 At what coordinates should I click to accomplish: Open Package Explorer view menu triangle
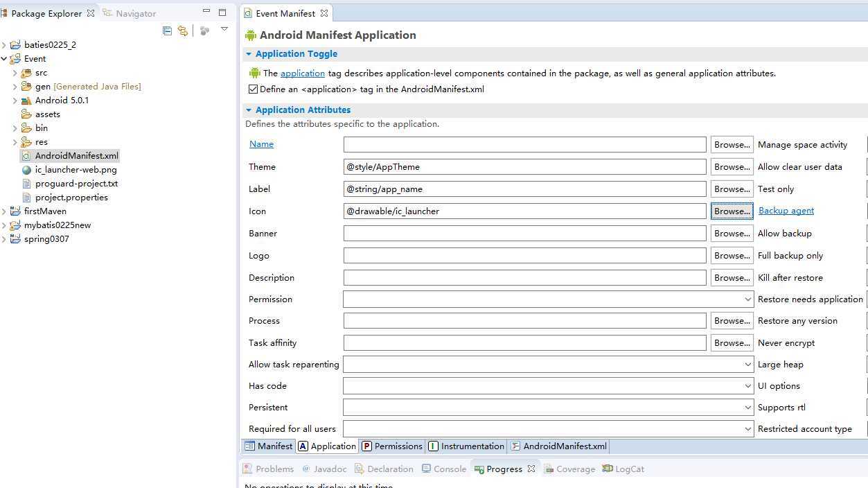click(x=224, y=29)
